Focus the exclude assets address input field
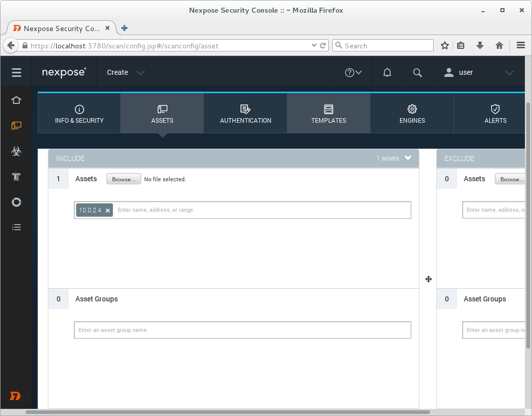Image resolution: width=532 pixels, height=416 pixels. click(x=494, y=210)
